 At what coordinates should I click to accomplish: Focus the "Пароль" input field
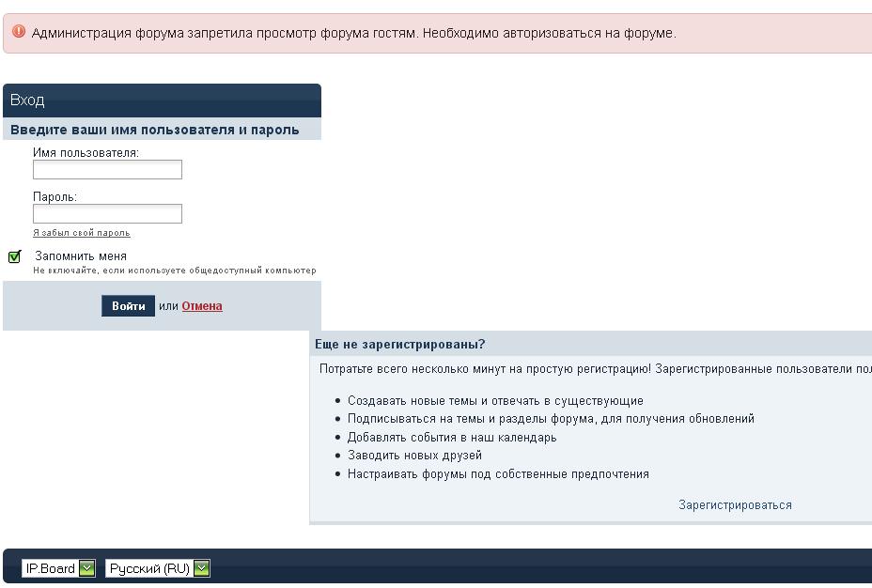tap(107, 214)
